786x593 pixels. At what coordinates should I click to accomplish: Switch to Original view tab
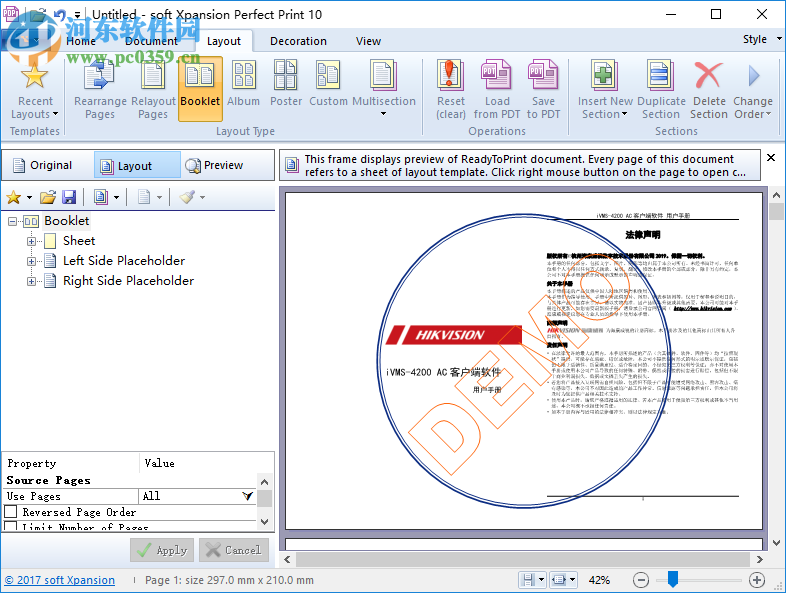pos(43,165)
